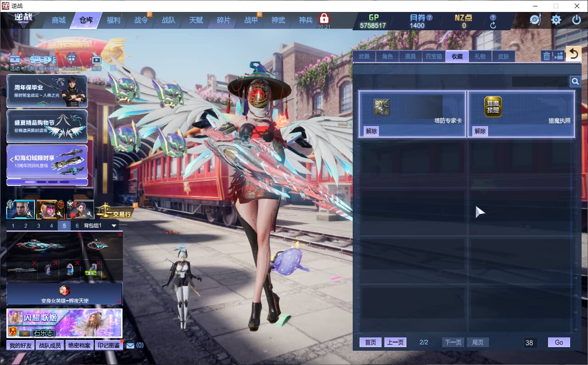Switch to the 角色 tab

387,56
